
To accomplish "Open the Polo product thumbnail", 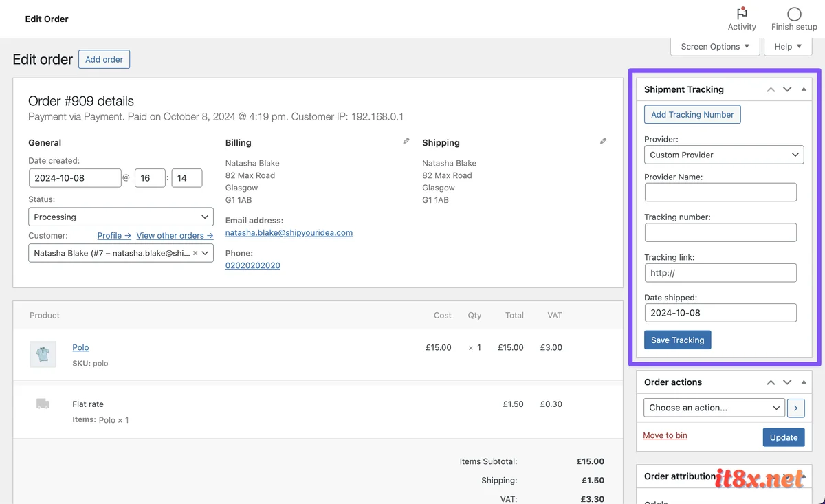I will click(x=43, y=354).
